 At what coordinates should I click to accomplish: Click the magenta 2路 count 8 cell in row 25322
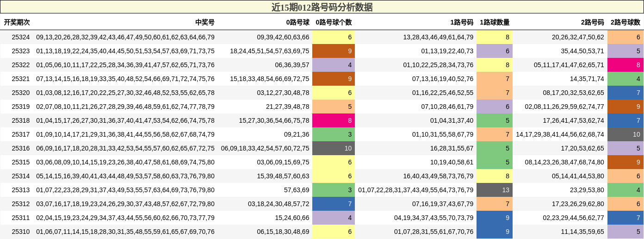[625, 65]
